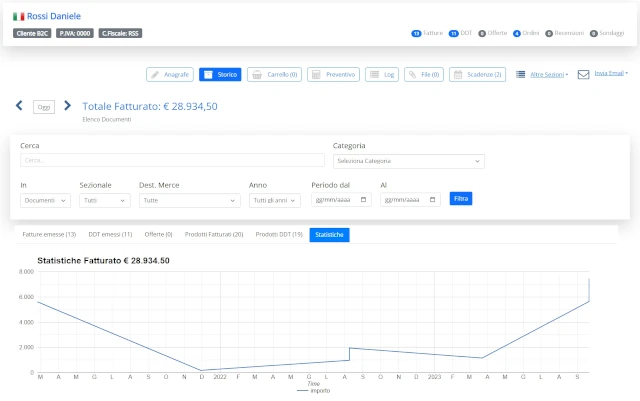Click the Oggi button
640x401 pixels.
(44, 107)
